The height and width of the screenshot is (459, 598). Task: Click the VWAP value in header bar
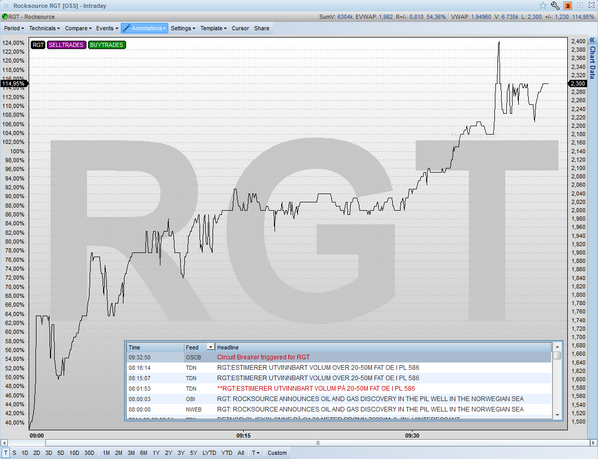pyautogui.click(x=481, y=17)
